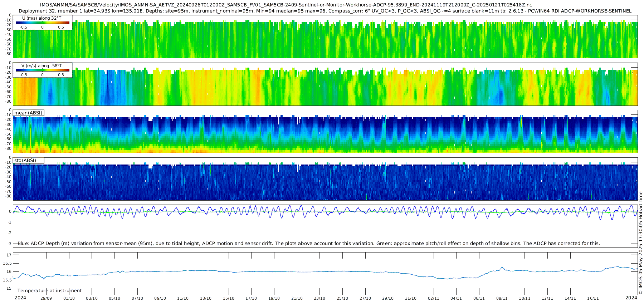Click the deployment metadata subtitle line

tap(325, 11)
